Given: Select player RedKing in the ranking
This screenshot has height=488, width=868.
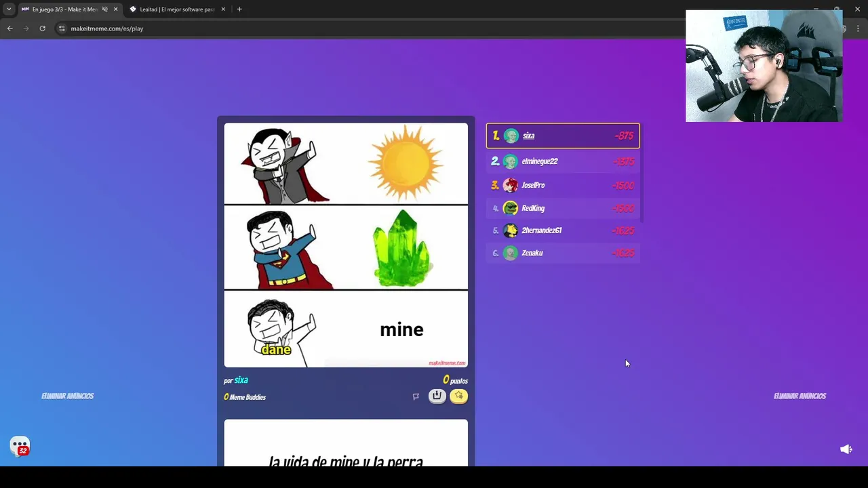Looking at the screenshot, I should pos(563,208).
